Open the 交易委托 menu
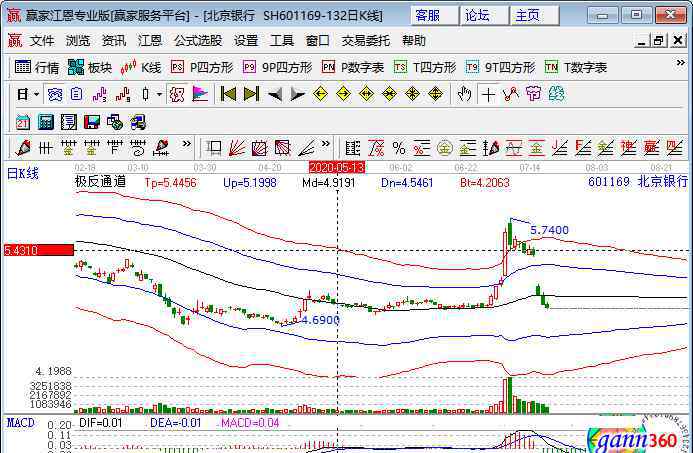The height and width of the screenshot is (453, 693). (x=366, y=41)
